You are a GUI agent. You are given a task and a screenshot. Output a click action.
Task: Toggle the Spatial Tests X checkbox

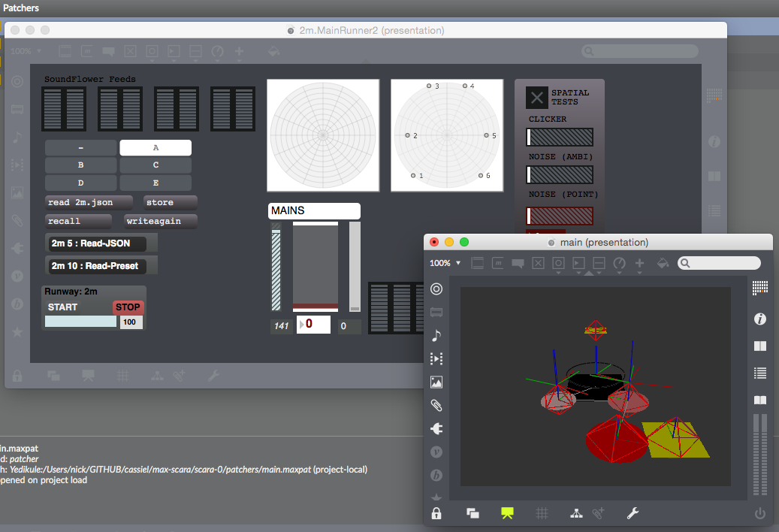536,98
